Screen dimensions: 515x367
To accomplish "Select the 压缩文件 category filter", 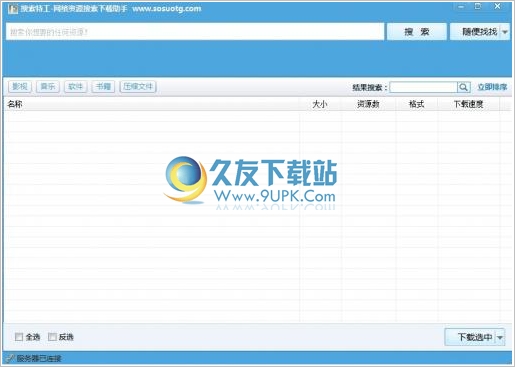I will (138, 87).
